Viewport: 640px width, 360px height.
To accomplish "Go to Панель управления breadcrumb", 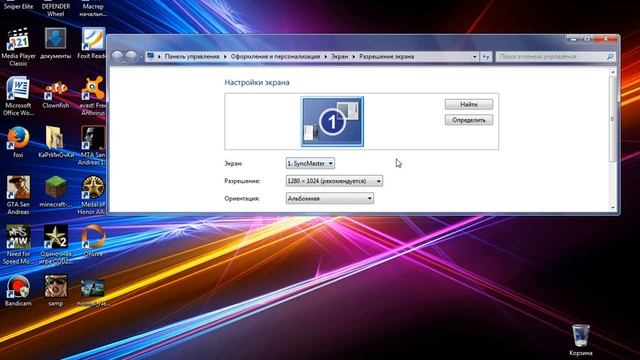I will click(x=192, y=57).
